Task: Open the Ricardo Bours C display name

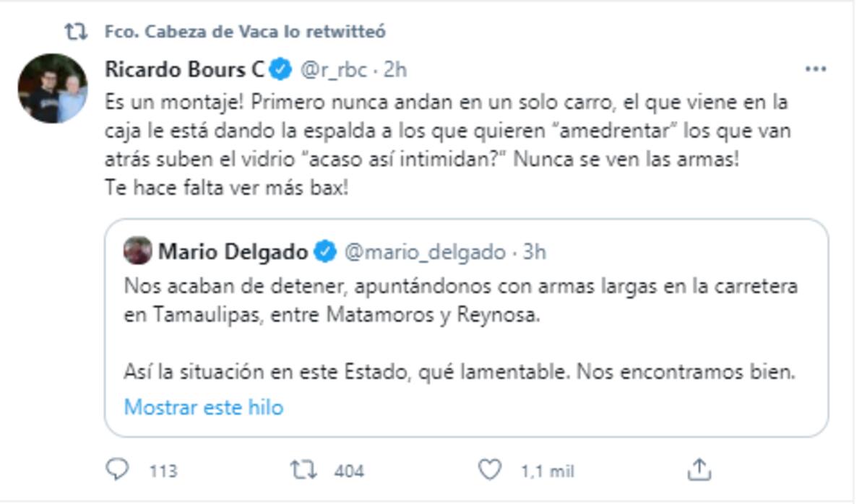Action: [185, 70]
